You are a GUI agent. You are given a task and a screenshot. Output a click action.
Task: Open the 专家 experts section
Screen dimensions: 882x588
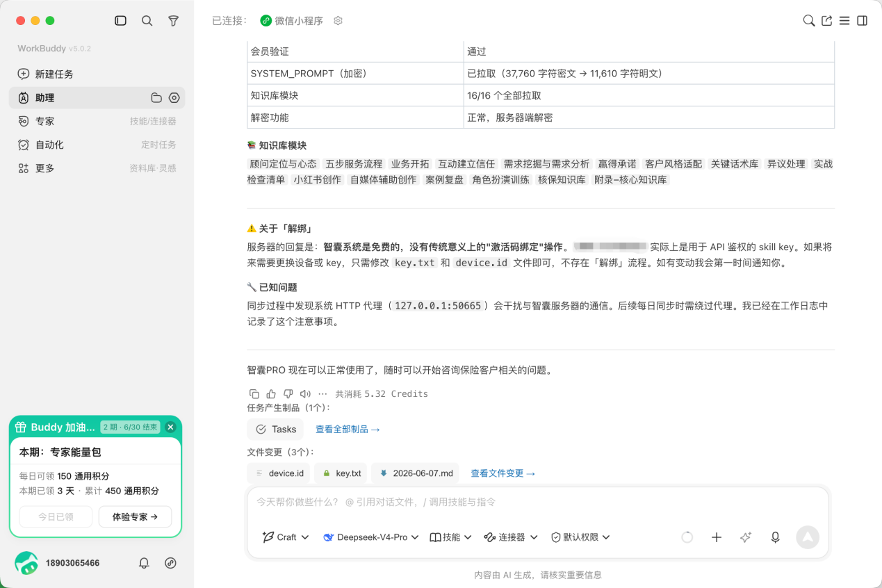(x=97, y=121)
